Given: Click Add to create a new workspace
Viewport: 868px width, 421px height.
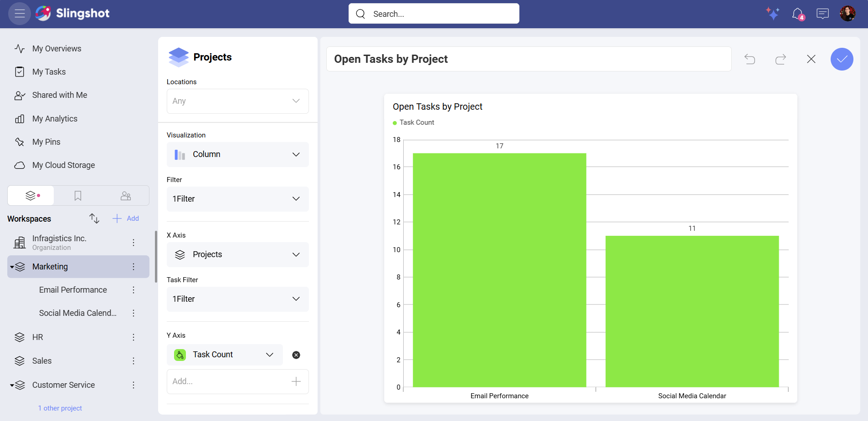Looking at the screenshot, I should click(x=126, y=218).
